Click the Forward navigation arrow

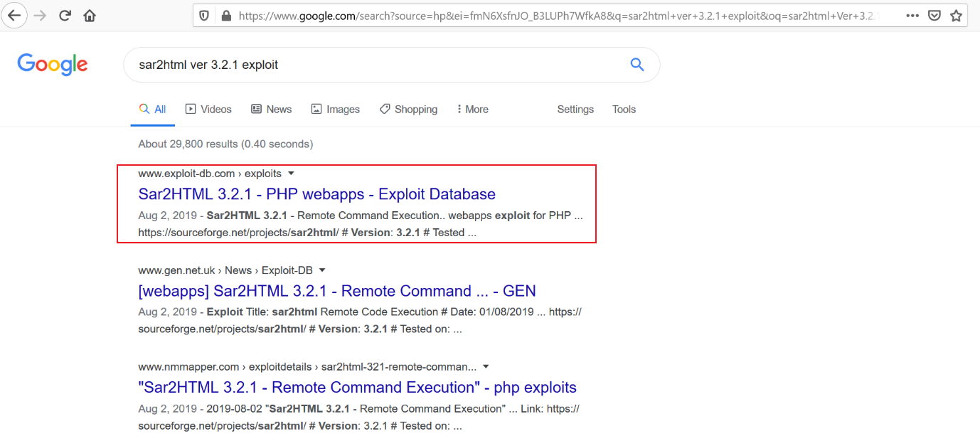(x=40, y=15)
